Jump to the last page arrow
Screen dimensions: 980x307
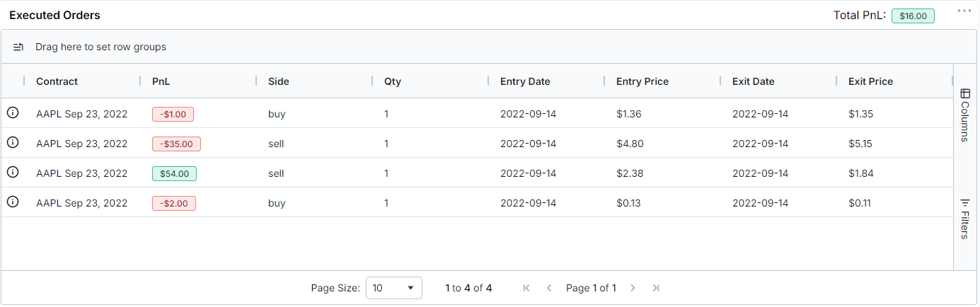(656, 288)
